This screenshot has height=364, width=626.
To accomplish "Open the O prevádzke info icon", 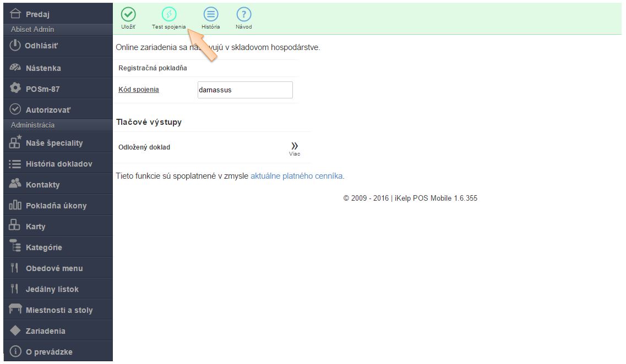I will (15, 351).
